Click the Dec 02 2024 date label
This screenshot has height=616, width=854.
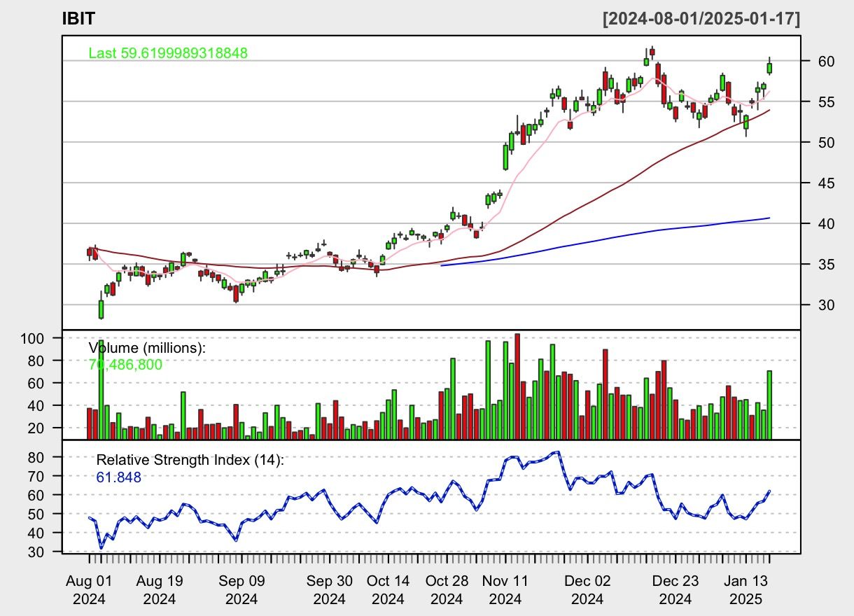point(587,590)
